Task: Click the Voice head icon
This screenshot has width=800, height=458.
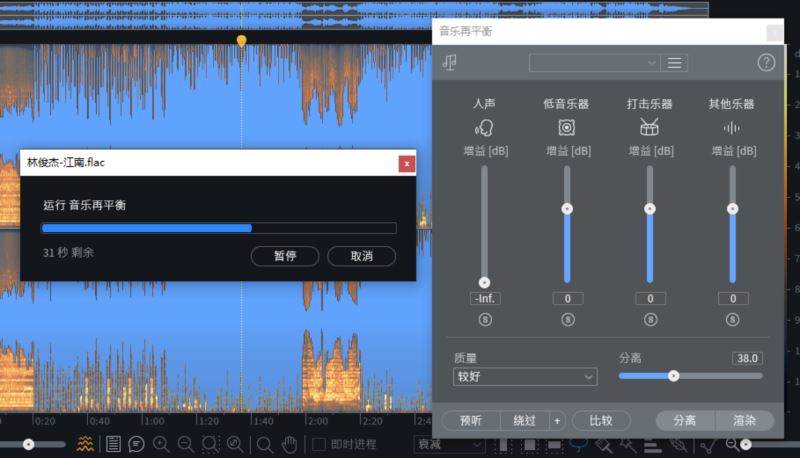Action: (484, 128)
